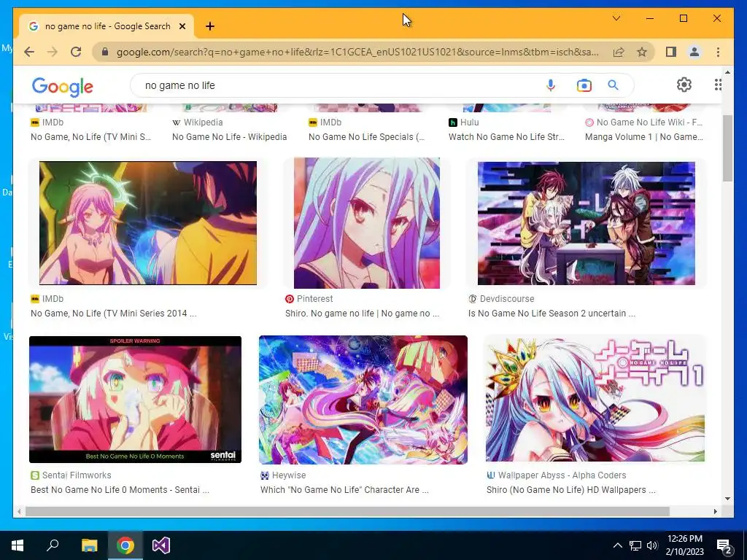Open the Sentai Filmworks spoiler warning image
Screen dimensions: 747x560
[135, 400]
